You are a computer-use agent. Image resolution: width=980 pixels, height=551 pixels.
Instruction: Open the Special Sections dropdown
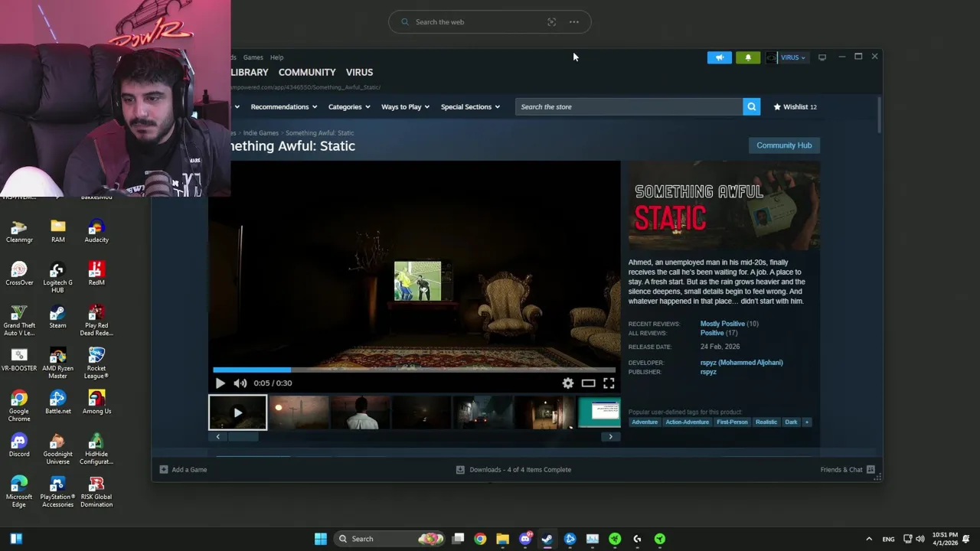coord(470,107)
